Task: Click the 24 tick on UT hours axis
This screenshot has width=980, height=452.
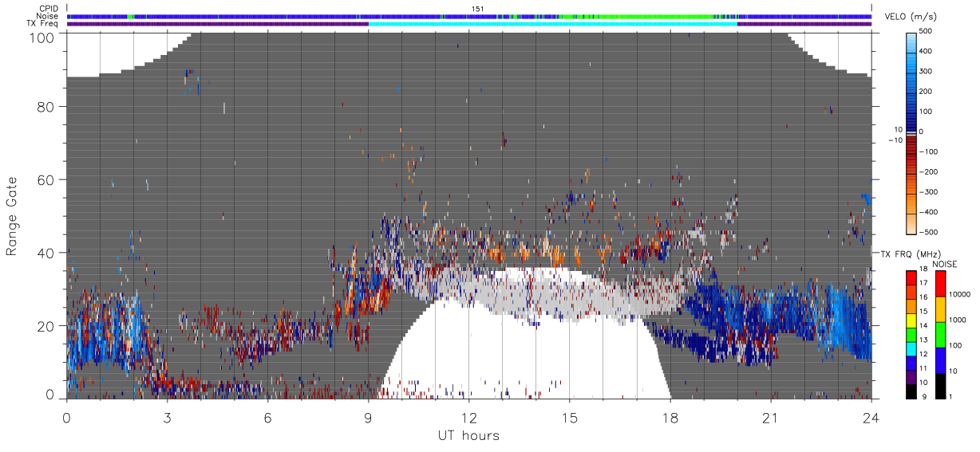Action: [x=871, y=417]
